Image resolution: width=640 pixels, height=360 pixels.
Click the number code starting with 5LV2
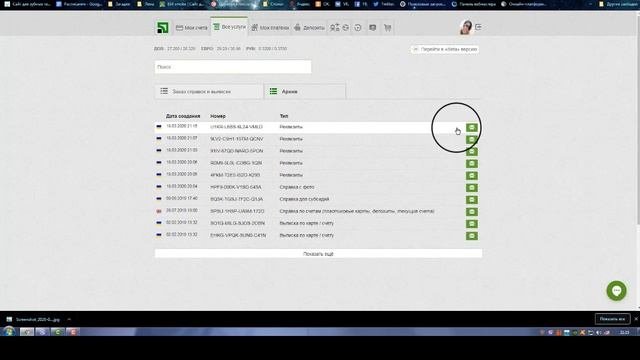237,139
